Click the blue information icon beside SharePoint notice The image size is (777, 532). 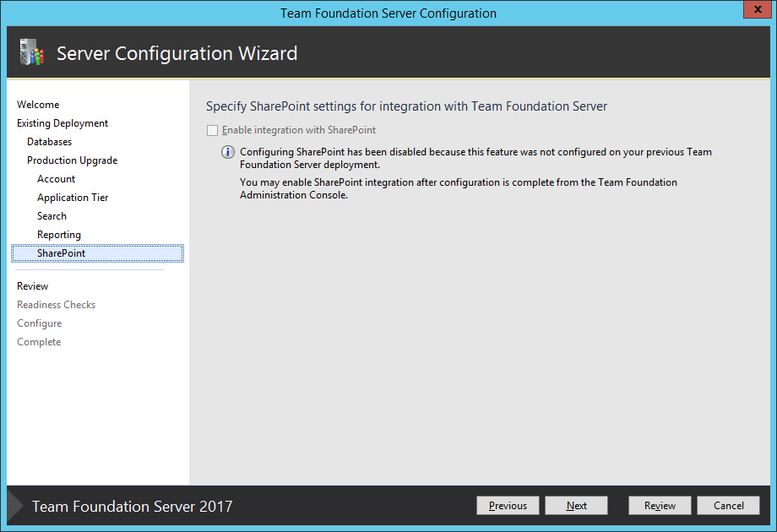[x=227, y=152]
